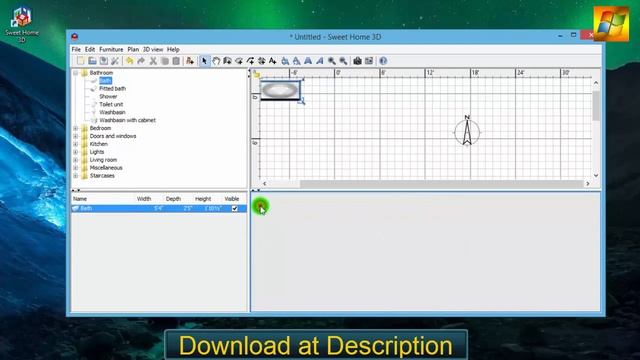Expand the Doors and windows folder
Screen dimensions: 640x360
[76, 136]
